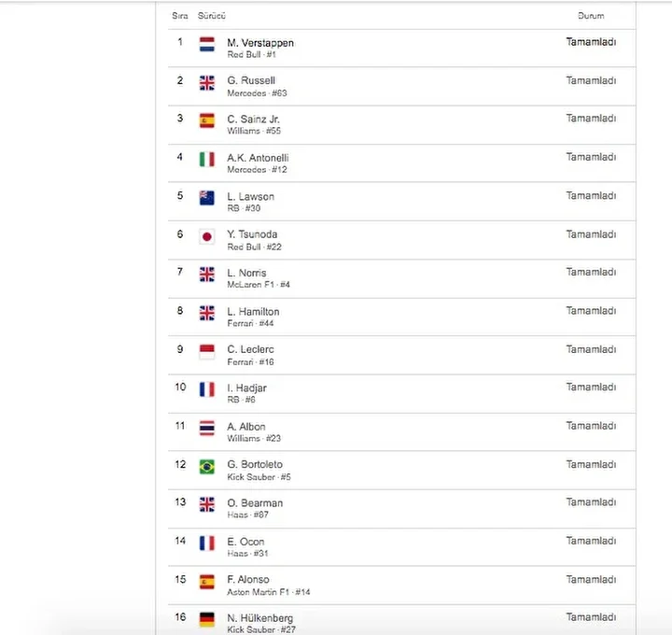The image size is (672, 635).
Task: Click the Sürücü column header
Action: (x=212, y=16)
